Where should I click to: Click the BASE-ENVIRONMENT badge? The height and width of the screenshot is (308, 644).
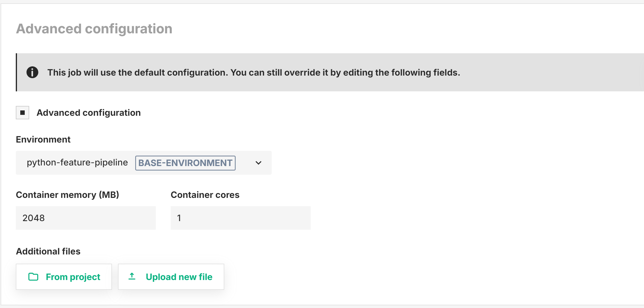pyautogui.click(x=185, y=163)
